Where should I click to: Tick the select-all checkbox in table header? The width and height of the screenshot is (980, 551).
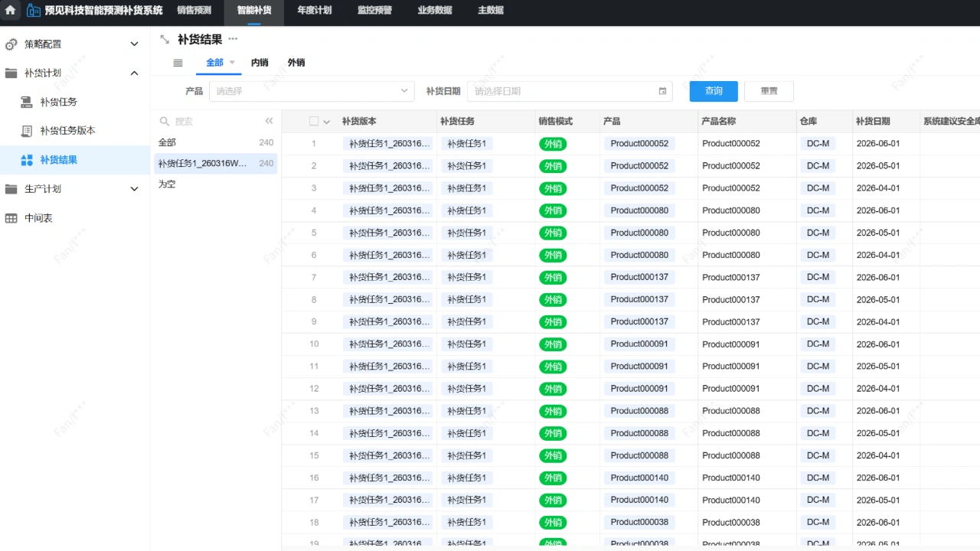tap(314, 121)
